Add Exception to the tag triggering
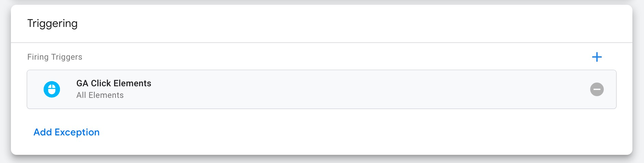The image size is (644, 163). pyautogui.click(x=66, y=132)
